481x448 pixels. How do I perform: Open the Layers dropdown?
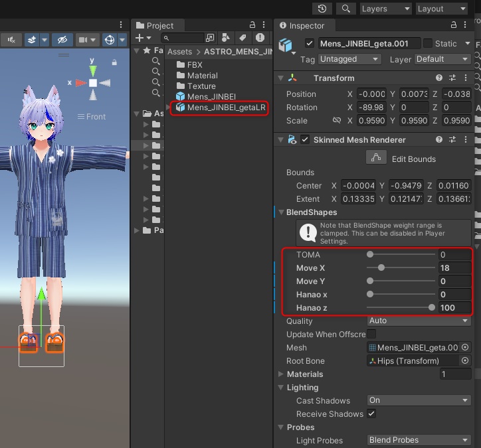385,9
